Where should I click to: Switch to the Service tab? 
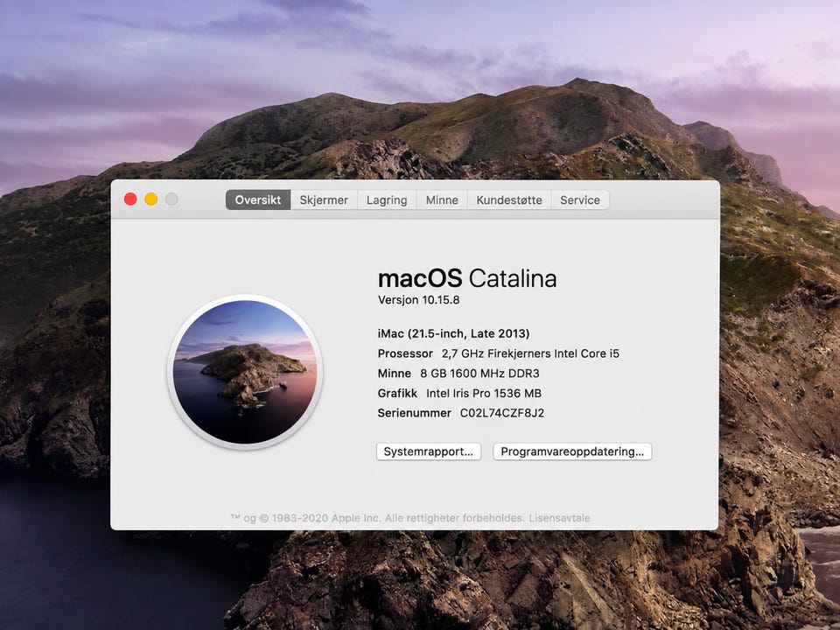click(579, 199)
